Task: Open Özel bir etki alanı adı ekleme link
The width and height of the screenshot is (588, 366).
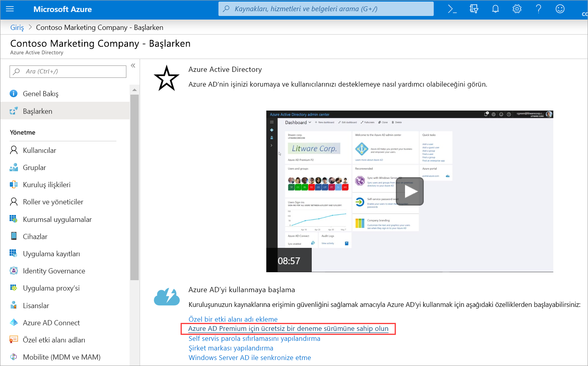Action: pyautogui.click(x=233, y=319)
